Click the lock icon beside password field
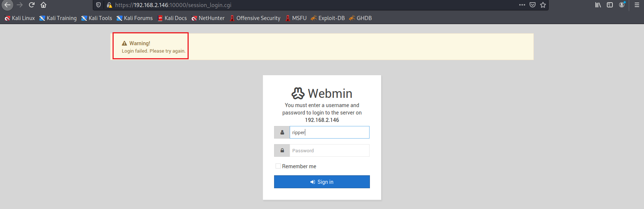644x209 pixels. point(282,150)
